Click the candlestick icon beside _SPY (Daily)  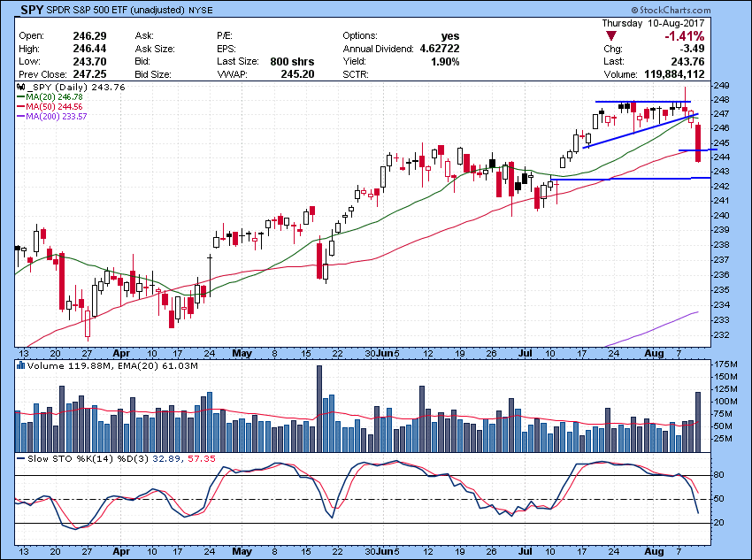click(20, 88)
